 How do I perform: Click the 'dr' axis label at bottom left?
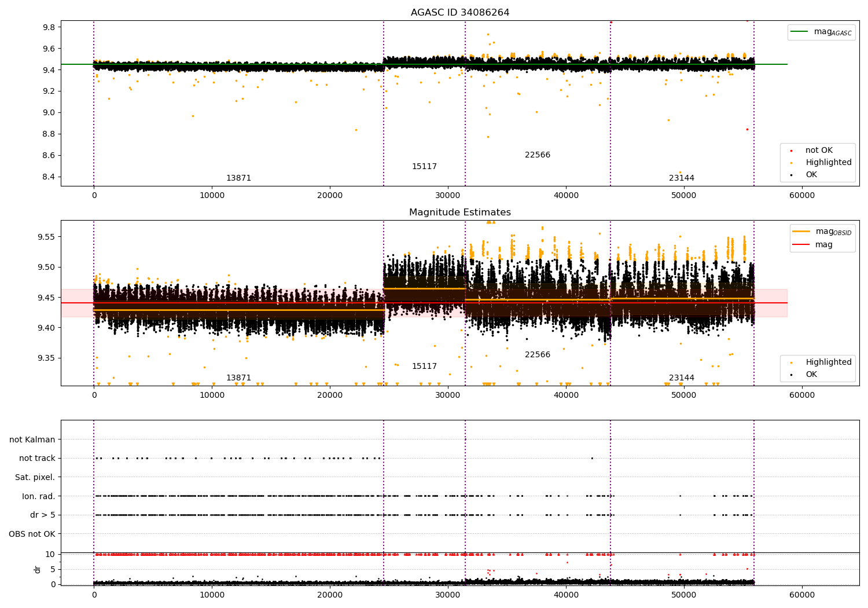(x=38, y=569)
